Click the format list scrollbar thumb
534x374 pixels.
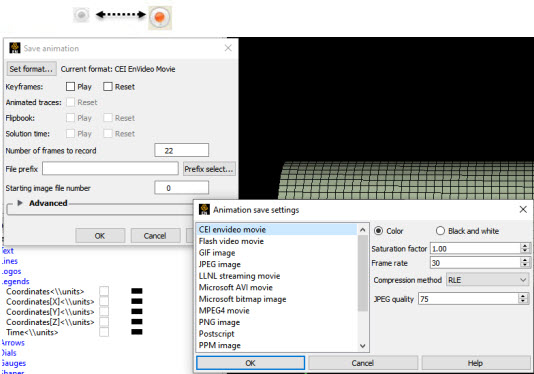pos(363,273)
